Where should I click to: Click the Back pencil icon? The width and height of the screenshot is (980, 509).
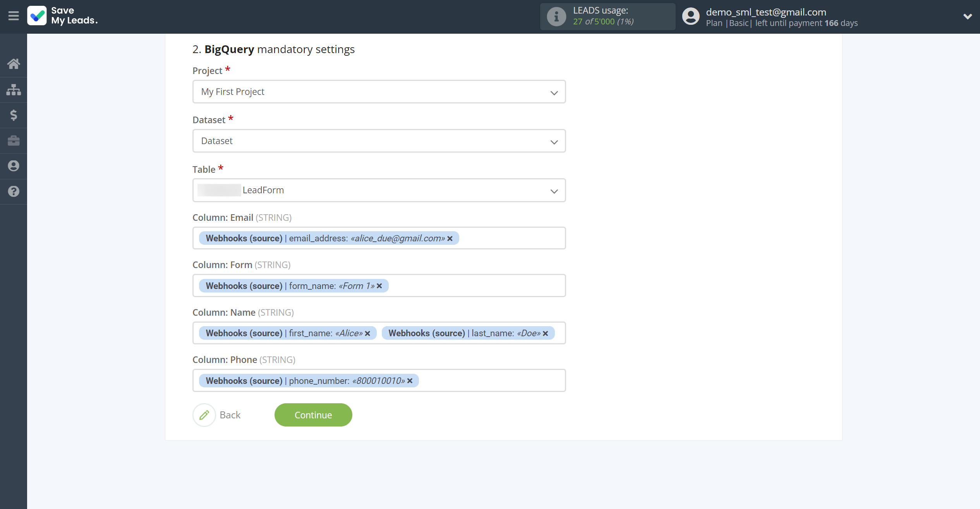pyautogui.click(x=204, y=415)
